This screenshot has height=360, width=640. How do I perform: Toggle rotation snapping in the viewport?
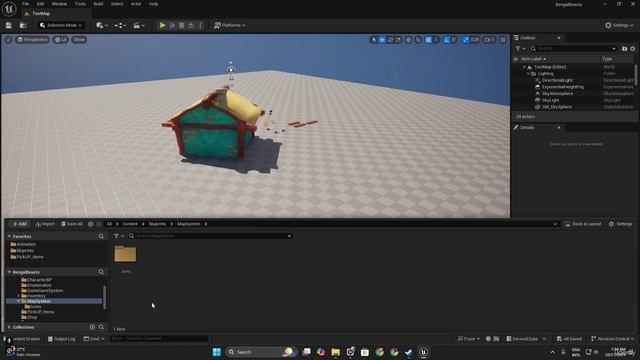447,40
